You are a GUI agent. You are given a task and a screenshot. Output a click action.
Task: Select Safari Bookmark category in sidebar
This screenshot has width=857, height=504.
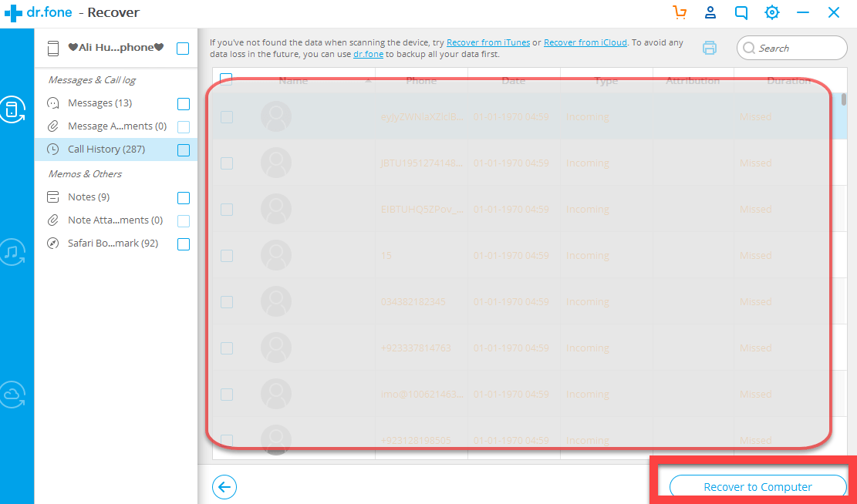[102, 244]
